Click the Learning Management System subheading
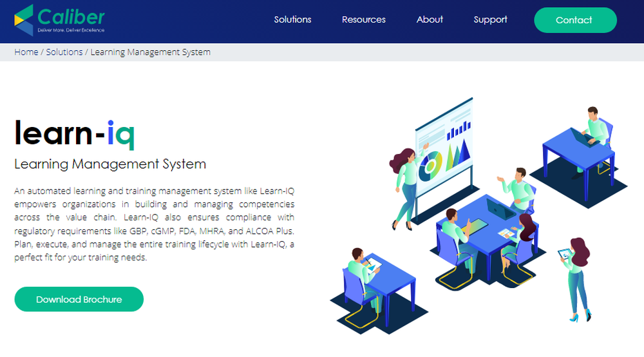The height and width of the screenshot is (357, 644). pos(110,164)
